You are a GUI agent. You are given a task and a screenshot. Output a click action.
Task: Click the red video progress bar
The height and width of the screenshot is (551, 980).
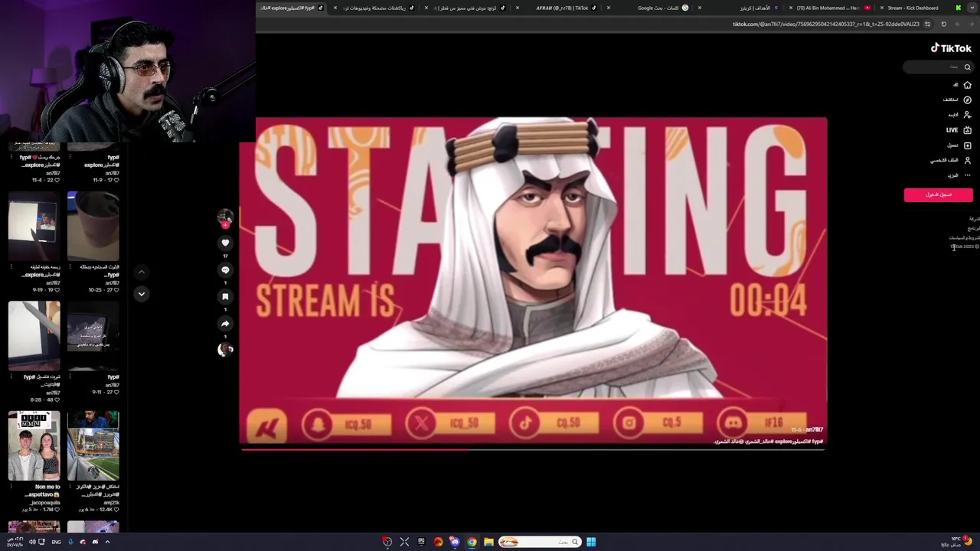(x=532, y=448)
